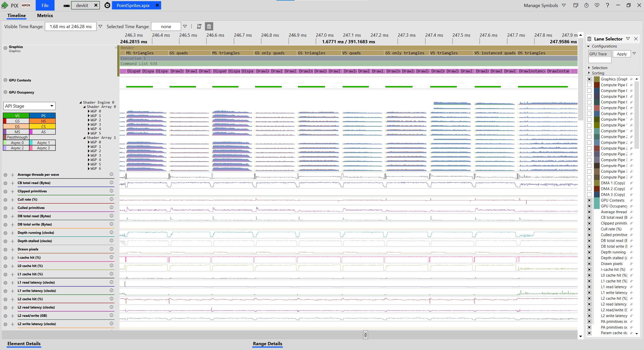Viewport: 644px width, 350px height.
Task: Click the notes icon beside Manage Symbols
Action: [576, 5]
